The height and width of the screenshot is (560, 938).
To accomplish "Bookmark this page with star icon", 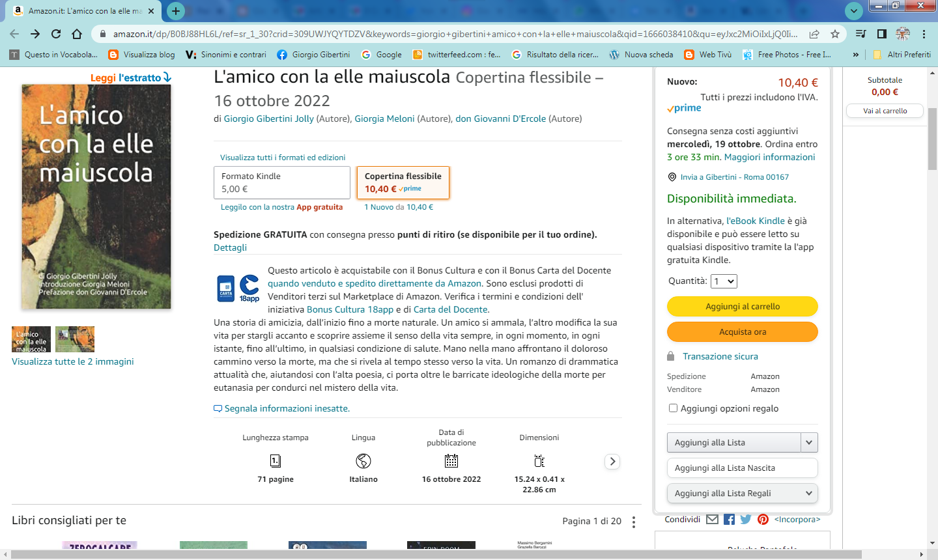I will click(835, 34).
